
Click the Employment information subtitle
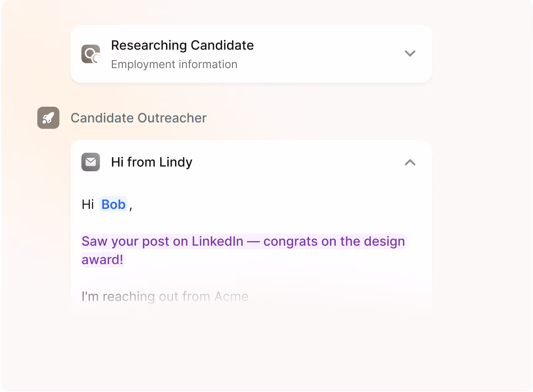(174, 64)
